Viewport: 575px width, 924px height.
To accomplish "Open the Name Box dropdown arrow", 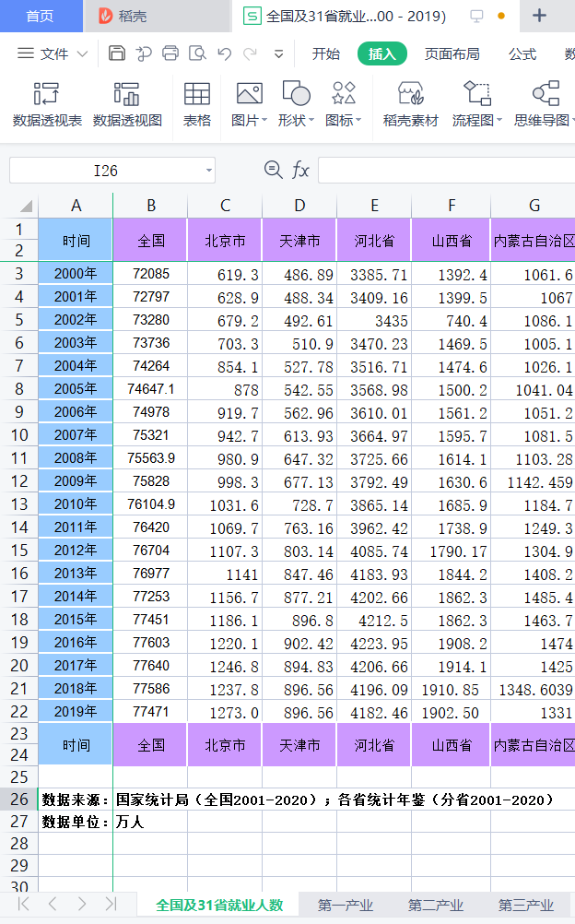I will pyautogui.click(x=208, y=171).
